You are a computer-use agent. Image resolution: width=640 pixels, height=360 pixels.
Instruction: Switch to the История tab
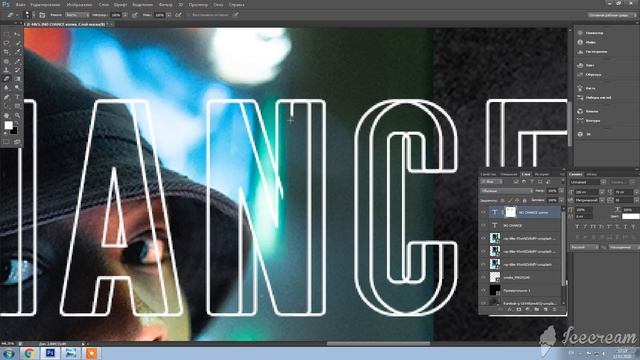coord(542,174)
